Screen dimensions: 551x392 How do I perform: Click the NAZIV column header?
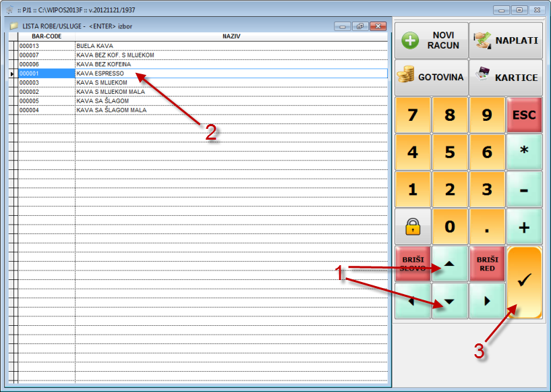[231, 36]
